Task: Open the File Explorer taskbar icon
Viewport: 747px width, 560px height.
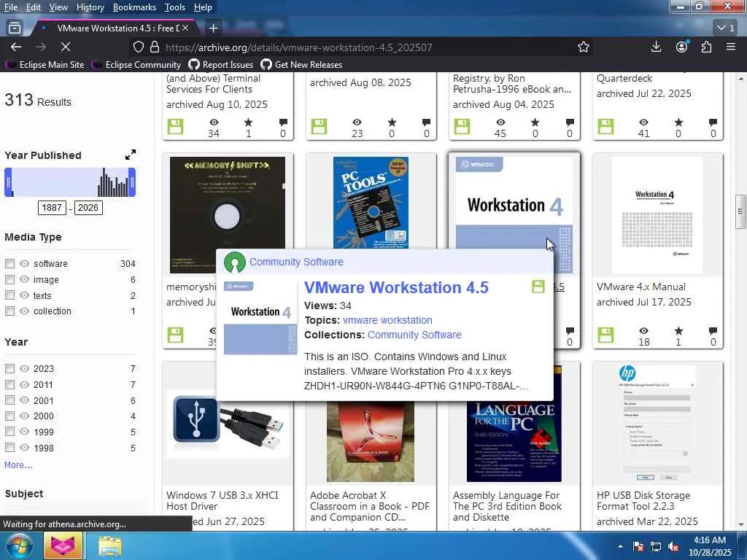Action: [x=111, y=546]
